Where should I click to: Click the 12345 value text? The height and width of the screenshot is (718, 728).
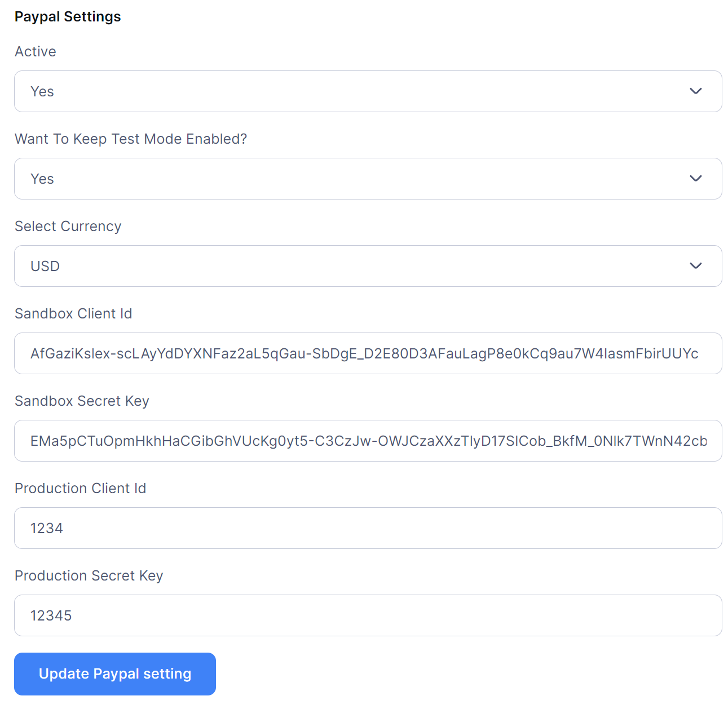(51, 616)
